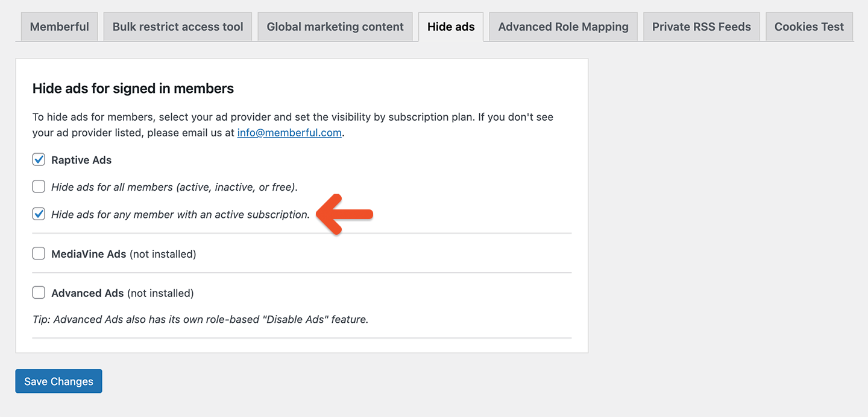Click the Hide ads for signed in members heading
This screenshot has height=417, width=868.
pyautogui.click(x=133, y=88)
